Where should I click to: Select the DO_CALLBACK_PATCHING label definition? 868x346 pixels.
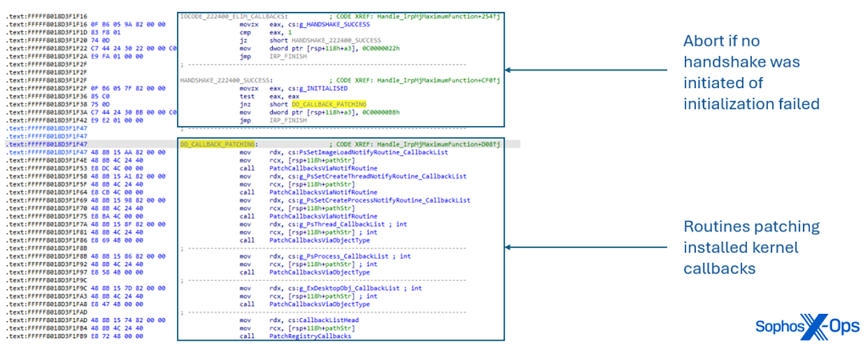coord(217,144)
